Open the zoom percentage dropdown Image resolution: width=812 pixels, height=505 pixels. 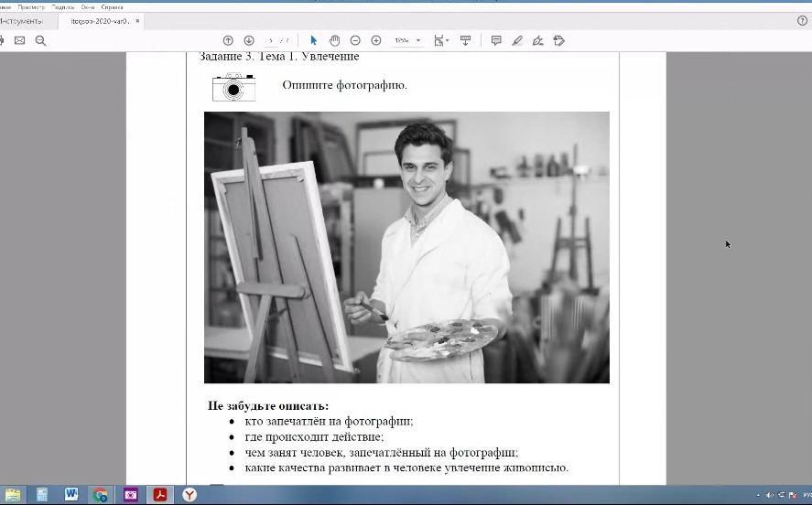tap(418, 40)
